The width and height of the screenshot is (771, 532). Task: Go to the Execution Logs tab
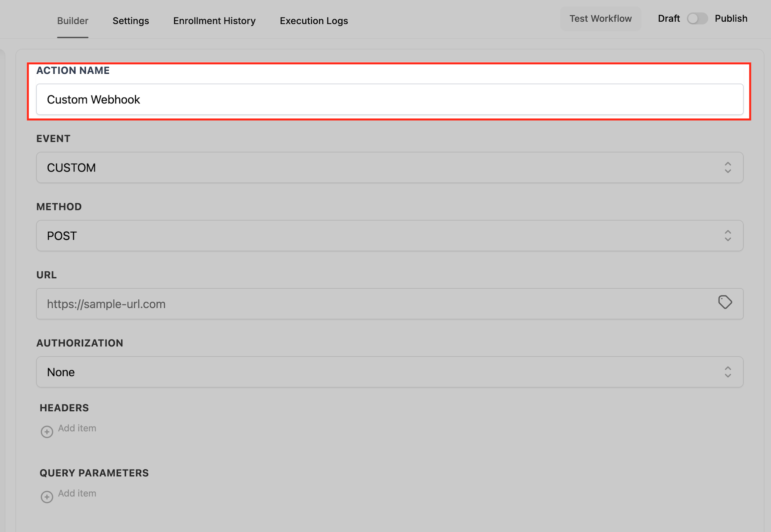[314, 21]
